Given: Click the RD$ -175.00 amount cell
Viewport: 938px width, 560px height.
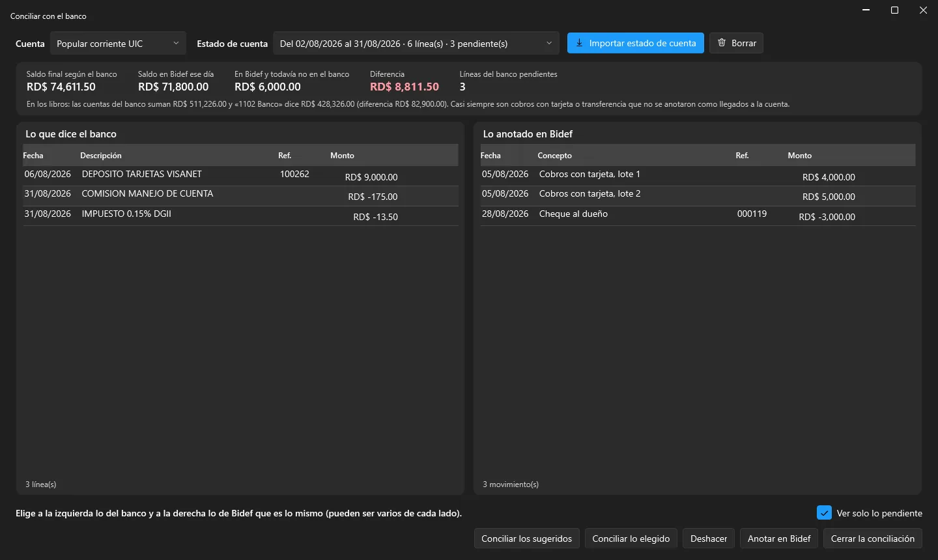Looking at the screenshot, I should tap(373, 197).
